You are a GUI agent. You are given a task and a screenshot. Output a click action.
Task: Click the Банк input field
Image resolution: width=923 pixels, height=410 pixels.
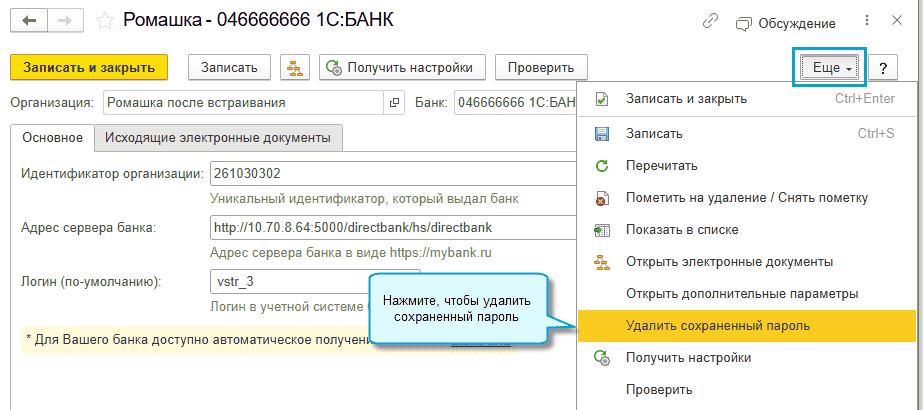click(x=514, y=102)
